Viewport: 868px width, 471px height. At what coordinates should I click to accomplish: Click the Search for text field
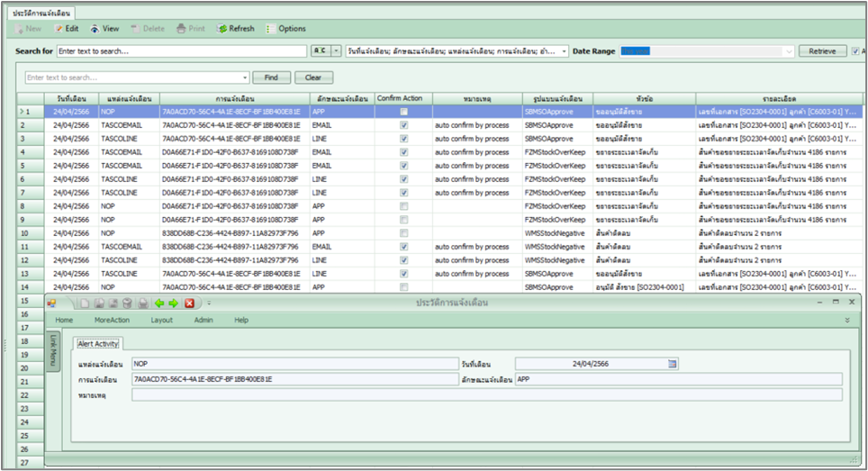coord(180,51)
